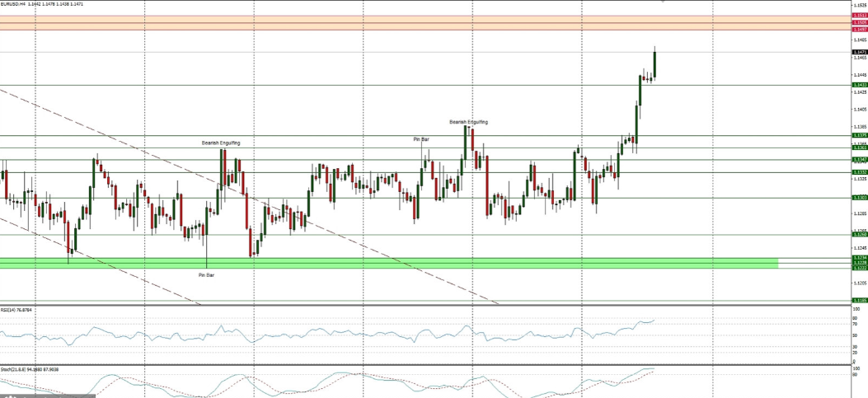Select the red 1.1497 price level tag
This screenshot has height=398, width=868.
click(x=860, y=29)
